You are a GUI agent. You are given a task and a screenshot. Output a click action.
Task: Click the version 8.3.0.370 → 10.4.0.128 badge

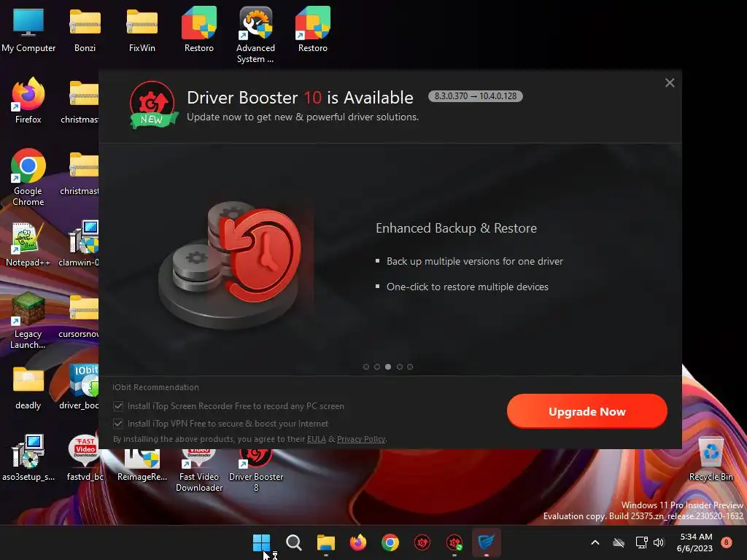coord(476,96)
